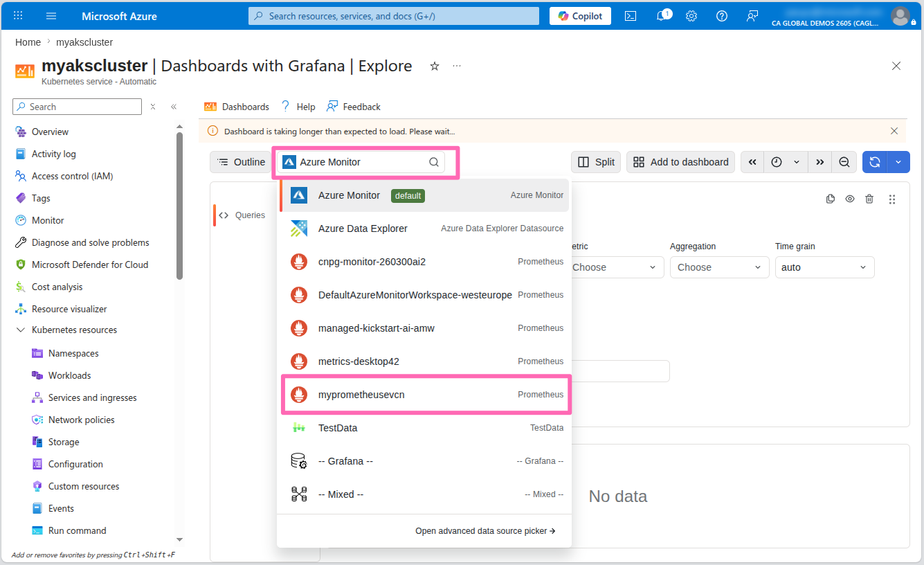Dismiss the loading warning banner
The image size is (924, 565).
click(894, 131)
